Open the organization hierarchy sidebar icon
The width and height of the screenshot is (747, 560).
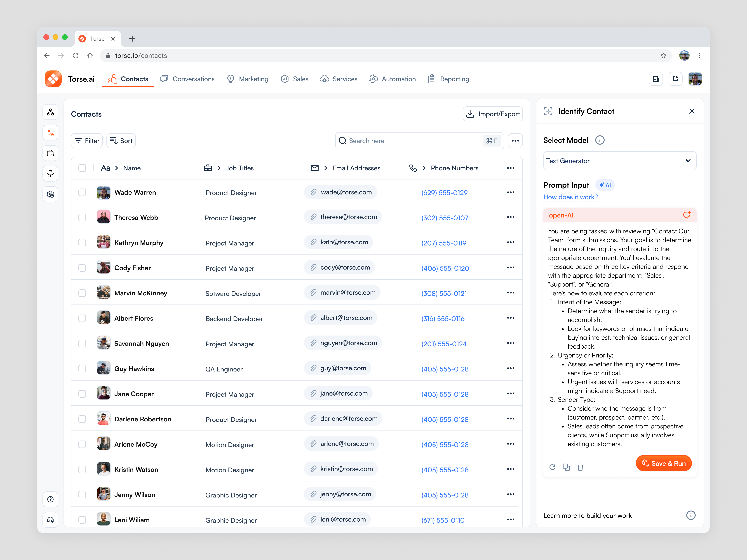(x=50, y=112)
